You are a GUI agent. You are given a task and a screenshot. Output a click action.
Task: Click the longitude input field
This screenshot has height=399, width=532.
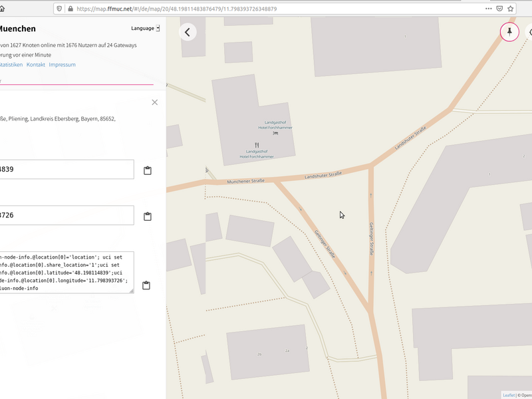coord(67,215)
